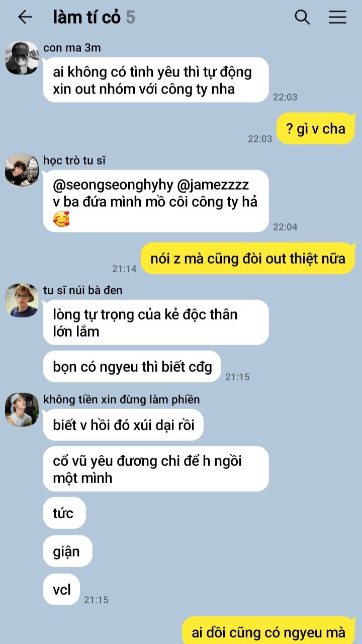This screenshot has width=362, height=644.
Task: Open học trò tu sĩ's avatar
Action: coord(22,171)
